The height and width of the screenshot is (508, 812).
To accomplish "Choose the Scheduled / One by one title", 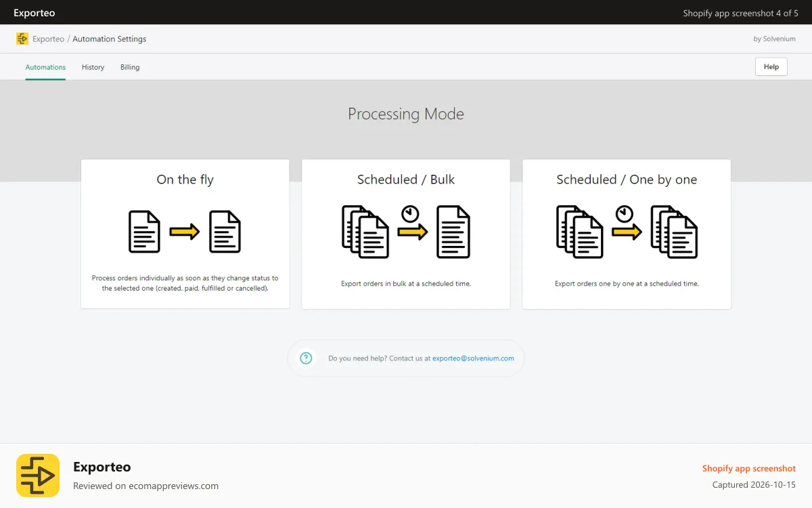I will pyautogui.click(x=627, y=179).
